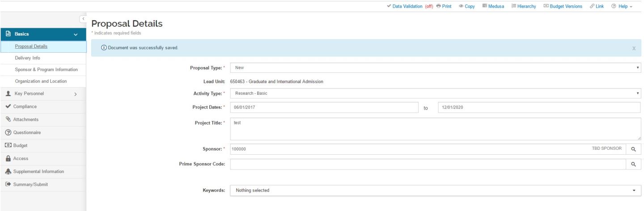The width and height of the screenshot is (644, 211).
Task: Expand the Keywords selector
Action: click(435, 190)
